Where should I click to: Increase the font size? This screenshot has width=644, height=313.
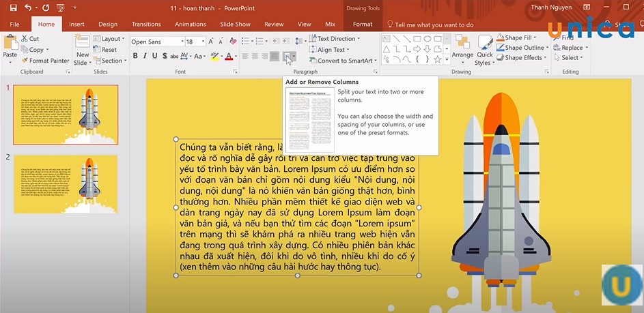(x=211, y=42)
